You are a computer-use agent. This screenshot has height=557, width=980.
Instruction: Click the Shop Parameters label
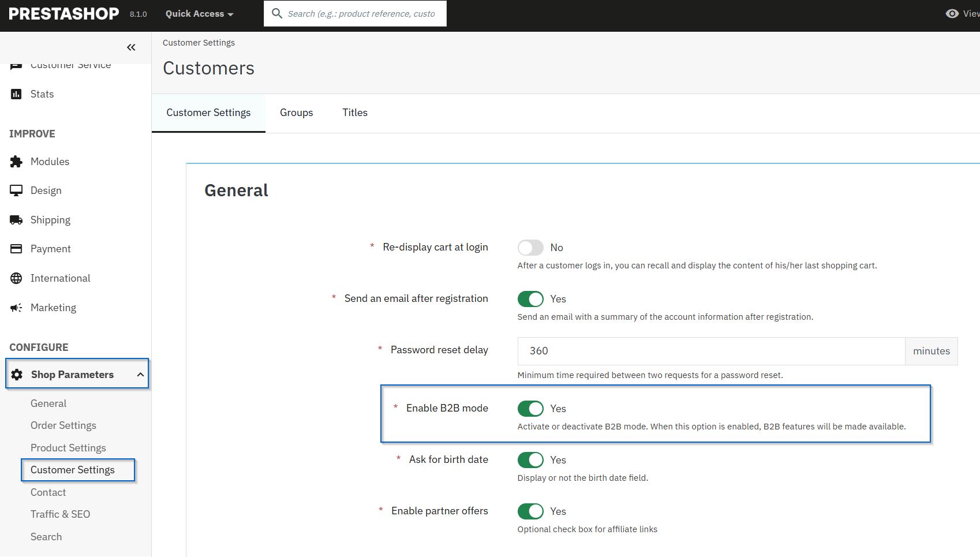tap(72, 375)
